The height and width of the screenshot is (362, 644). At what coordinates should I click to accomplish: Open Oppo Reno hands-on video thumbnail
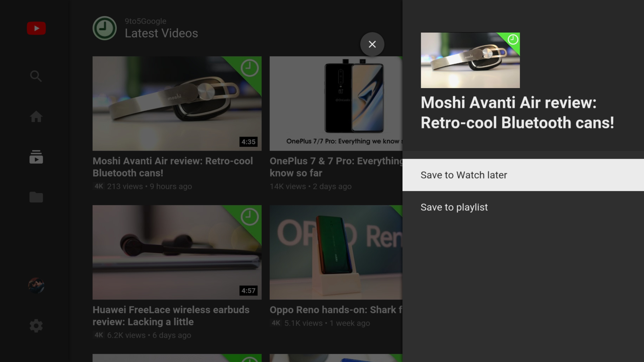click(336, 252)
